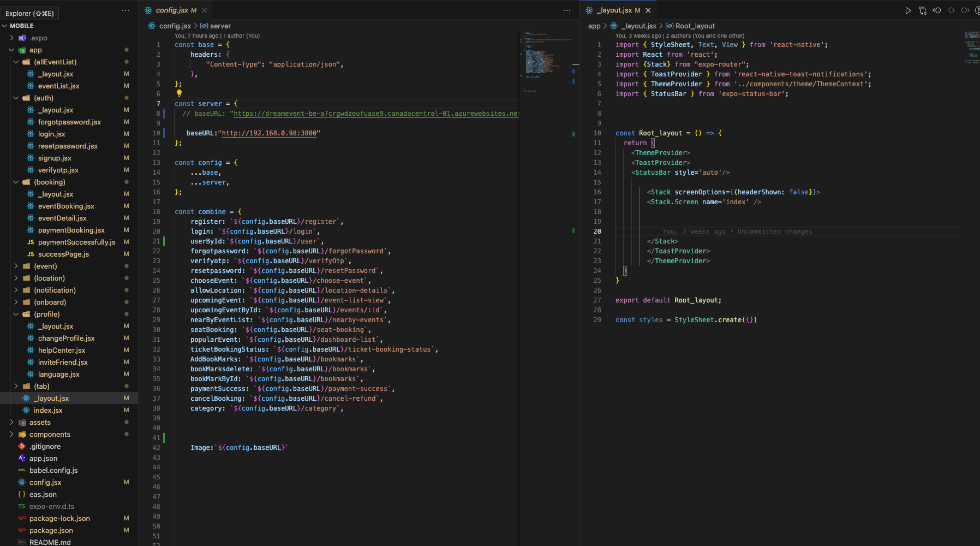
Task: Click React icon in config.jsx breadcrumb
Action: point(152,26)
